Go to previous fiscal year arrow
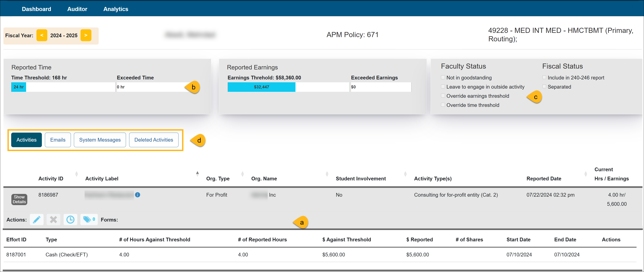This screenshot has width=644, height=272. pyautogui.click(x=42, y=35)
